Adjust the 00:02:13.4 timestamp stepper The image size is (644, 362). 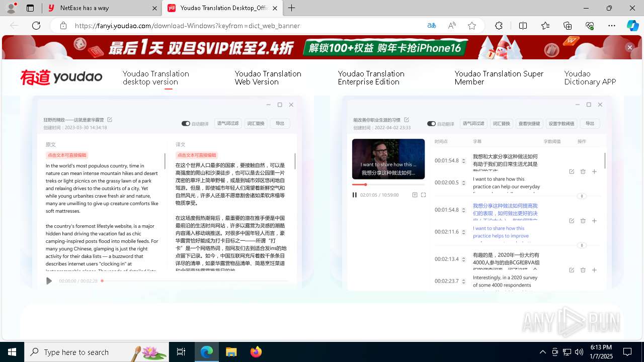464,259
